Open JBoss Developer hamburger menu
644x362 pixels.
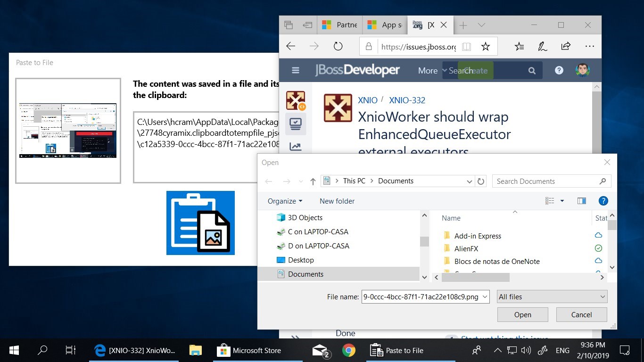296,70
